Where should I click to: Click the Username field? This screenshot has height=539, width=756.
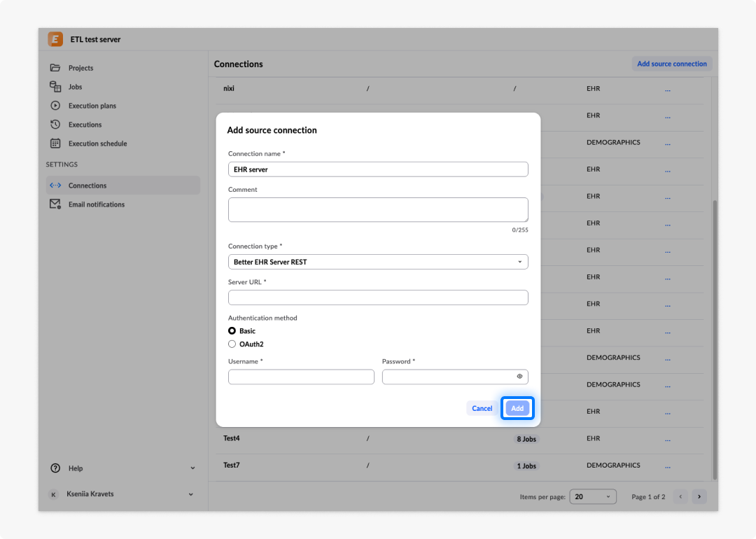click(301, 377)
